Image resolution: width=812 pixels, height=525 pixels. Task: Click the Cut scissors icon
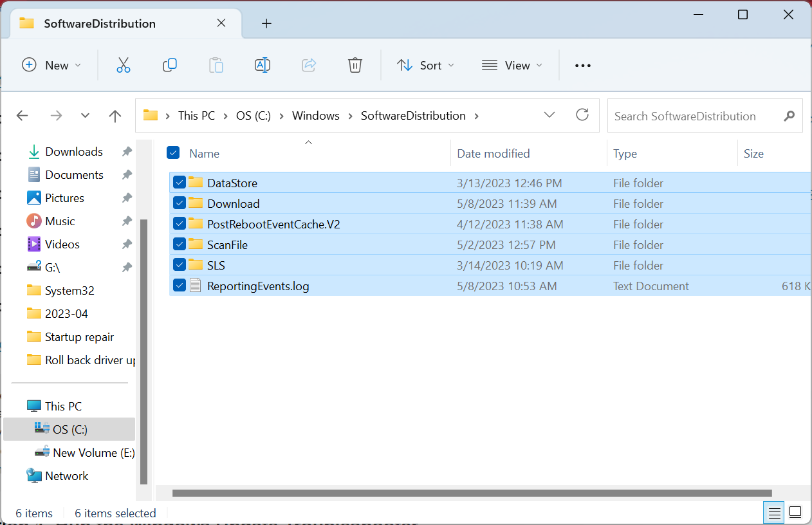pyautogui.click(x=124, y=65)
